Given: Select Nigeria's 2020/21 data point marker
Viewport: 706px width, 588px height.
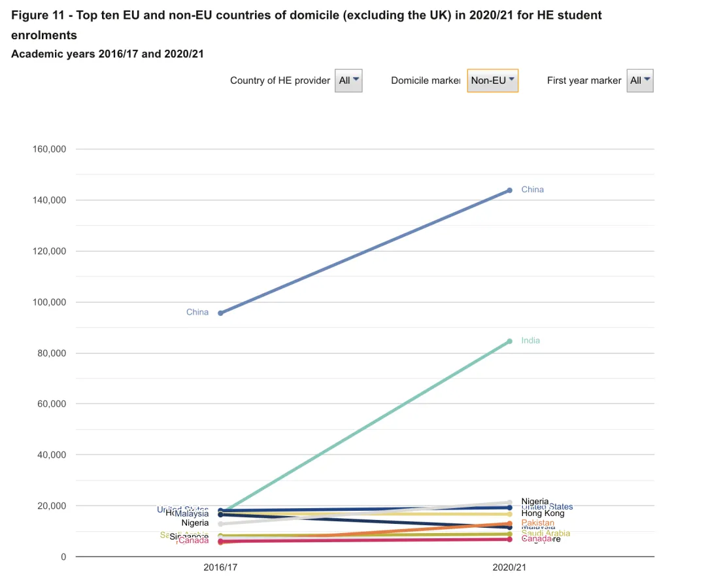Looking at the screenshot, I should point(509,502).
